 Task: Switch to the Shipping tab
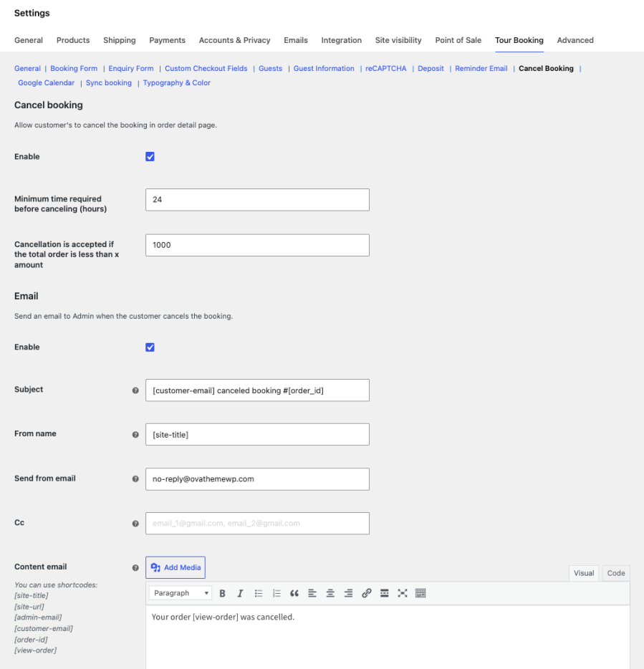[120, 40]
